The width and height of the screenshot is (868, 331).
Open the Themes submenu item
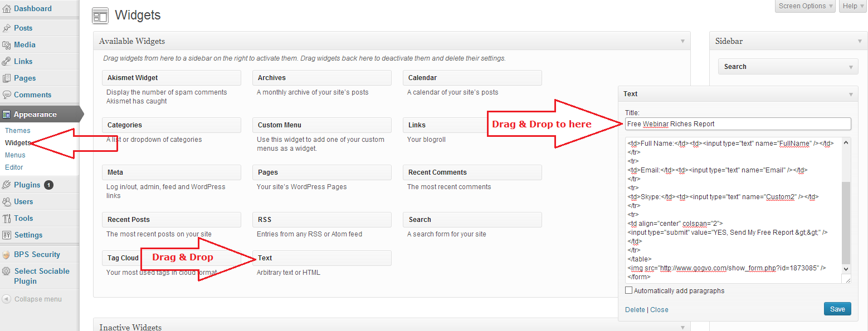tap(18, 131)
